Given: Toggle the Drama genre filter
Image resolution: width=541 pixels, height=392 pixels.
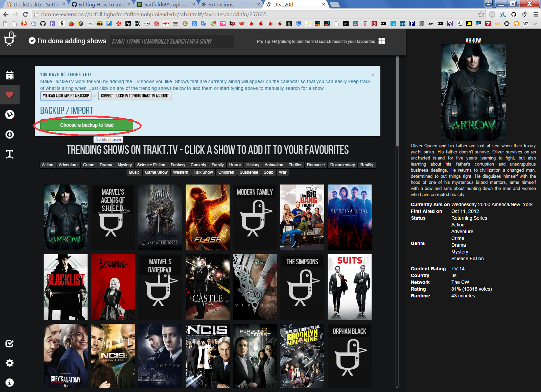Looking at the screenshot, I should pos(106,165).
